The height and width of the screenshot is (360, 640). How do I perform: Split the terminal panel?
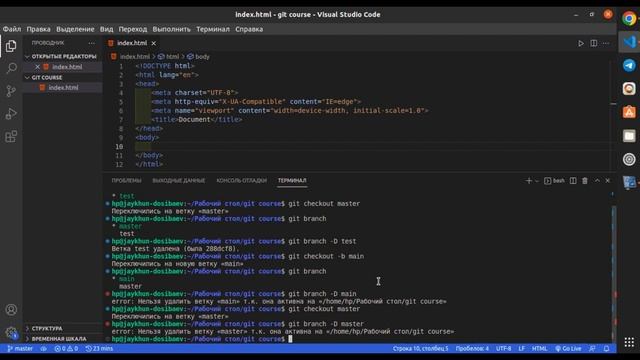pyautogui.click(x=573, y=180)
